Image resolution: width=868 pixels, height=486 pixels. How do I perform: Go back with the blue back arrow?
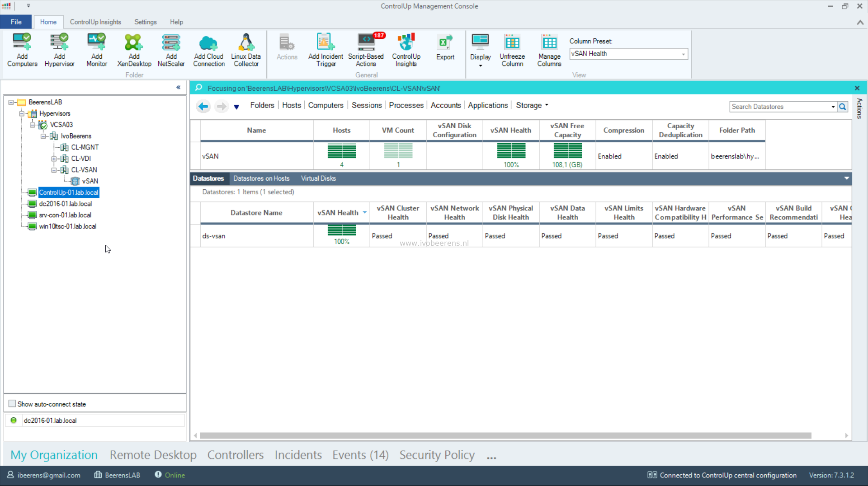(x=203, y=107)
